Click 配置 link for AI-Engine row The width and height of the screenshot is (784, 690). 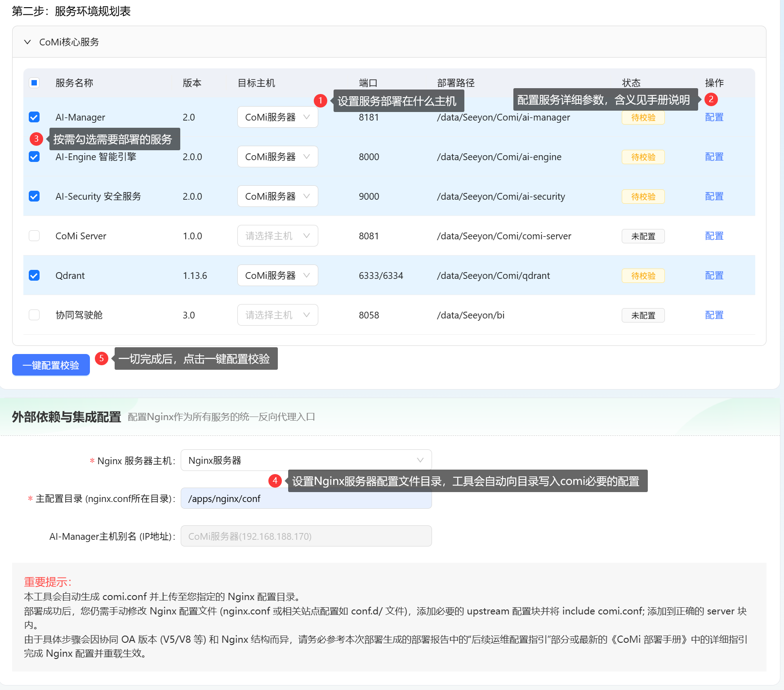[x=714, y=157]
